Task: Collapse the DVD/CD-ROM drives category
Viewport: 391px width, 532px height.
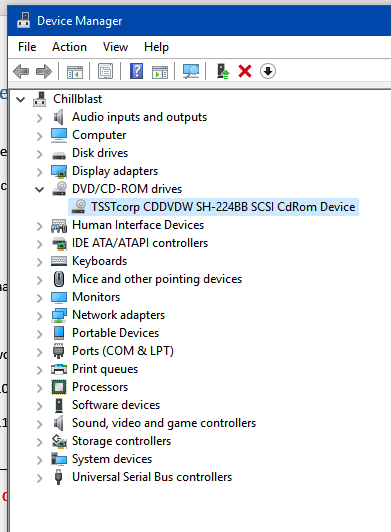Action: click(40, 189)
